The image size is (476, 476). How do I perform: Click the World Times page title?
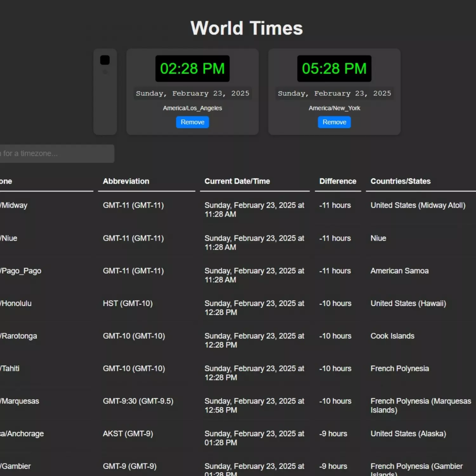[x=247, y=28]
